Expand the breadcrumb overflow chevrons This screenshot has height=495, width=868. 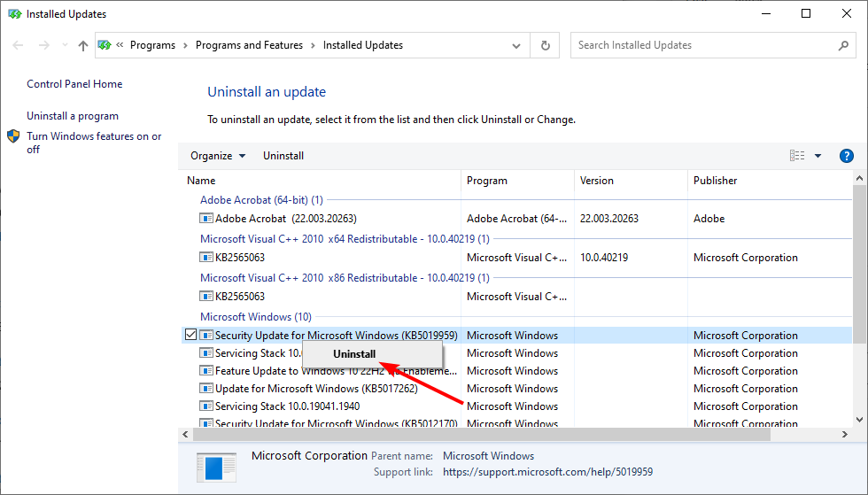tap(120, 45)
